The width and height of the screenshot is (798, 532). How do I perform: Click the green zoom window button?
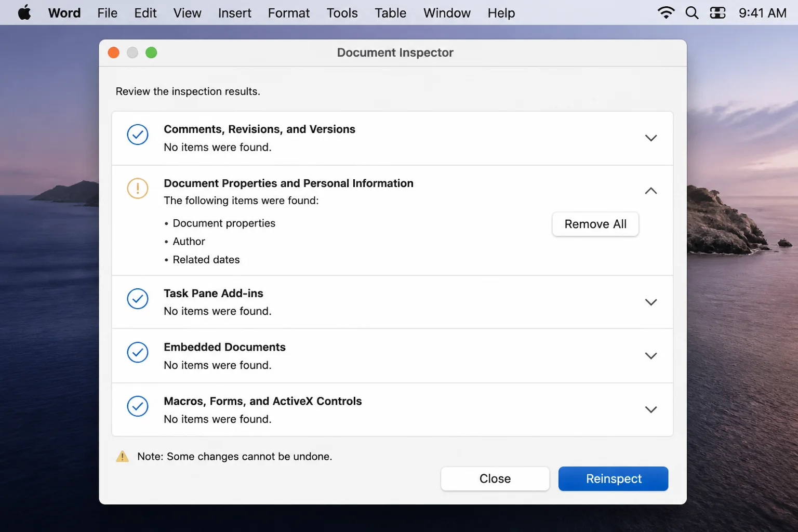(151, 52)
